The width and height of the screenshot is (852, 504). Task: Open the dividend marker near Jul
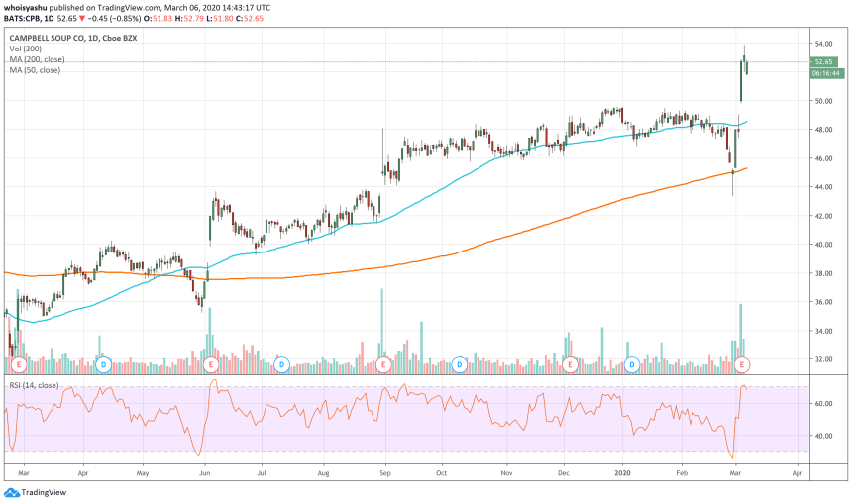tap(281, 364)
